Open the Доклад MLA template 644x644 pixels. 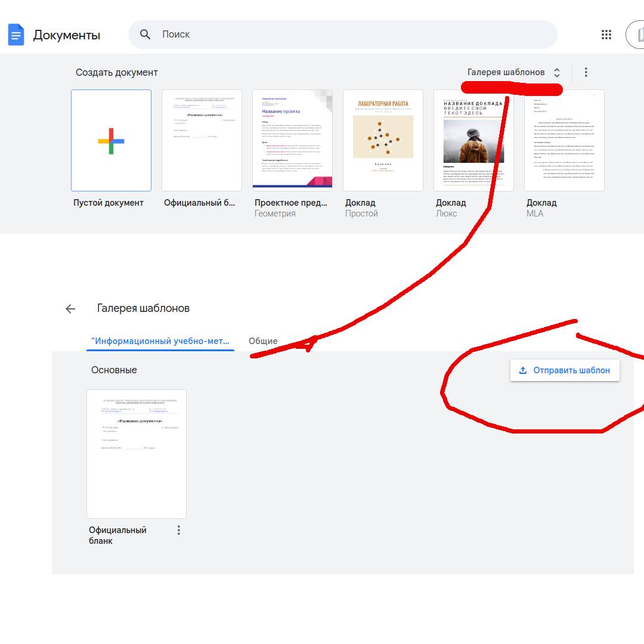click(564, 141)
